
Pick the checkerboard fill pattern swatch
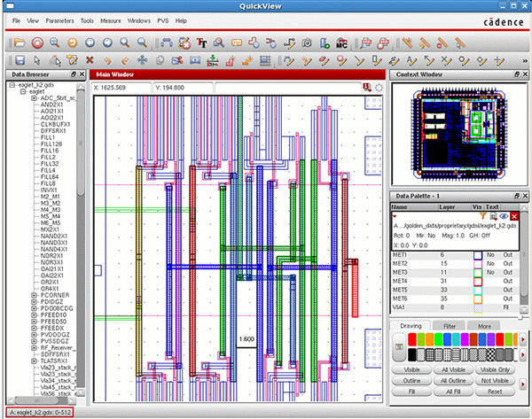click(x=491, y=355)
